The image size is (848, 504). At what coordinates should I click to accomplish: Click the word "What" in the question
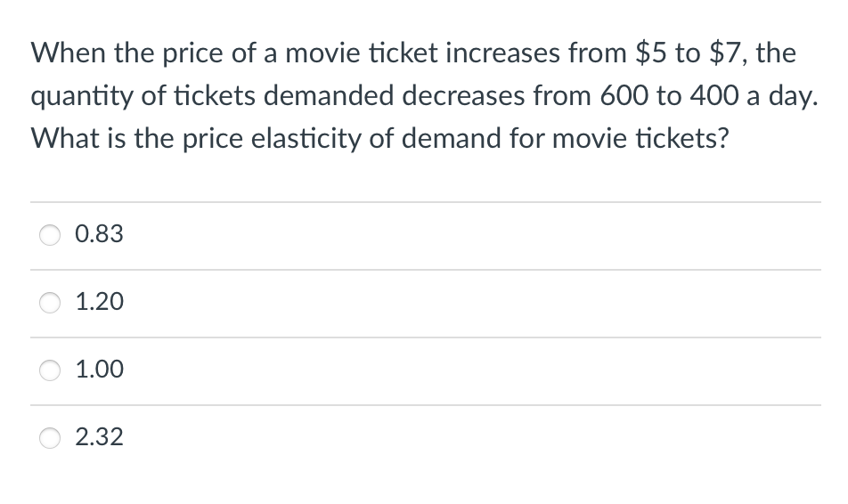click(60, 141)
